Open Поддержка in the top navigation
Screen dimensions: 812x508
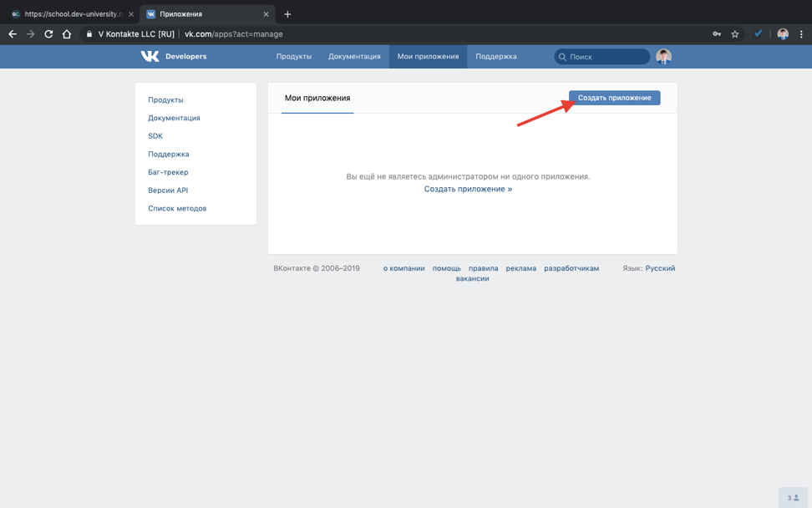tap(496, 57)
